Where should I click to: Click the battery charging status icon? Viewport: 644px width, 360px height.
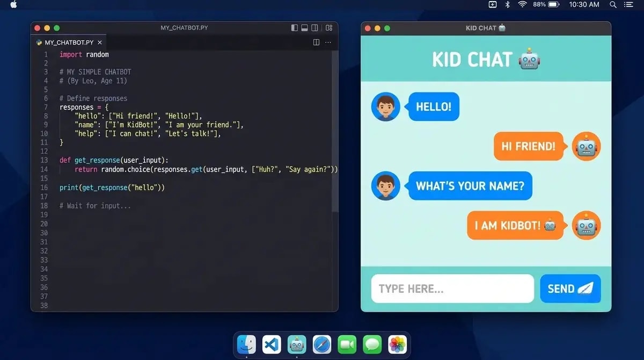tap(493, 5)
